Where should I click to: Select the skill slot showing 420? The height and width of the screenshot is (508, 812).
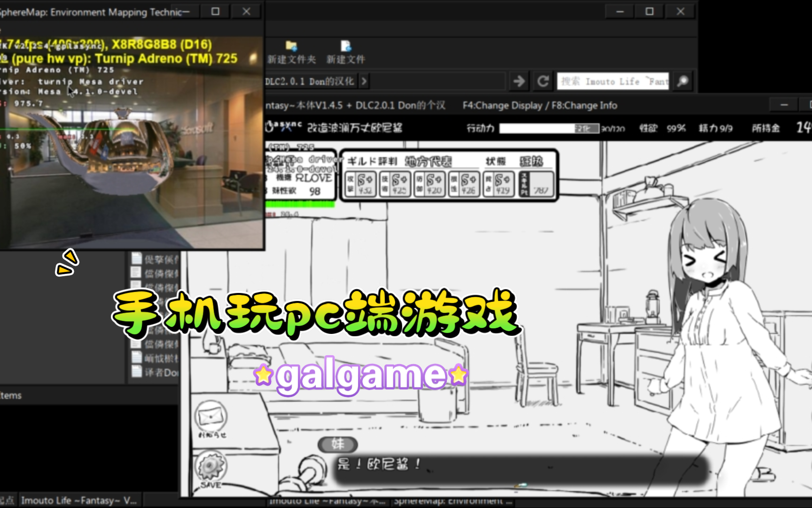click(429, 184)
